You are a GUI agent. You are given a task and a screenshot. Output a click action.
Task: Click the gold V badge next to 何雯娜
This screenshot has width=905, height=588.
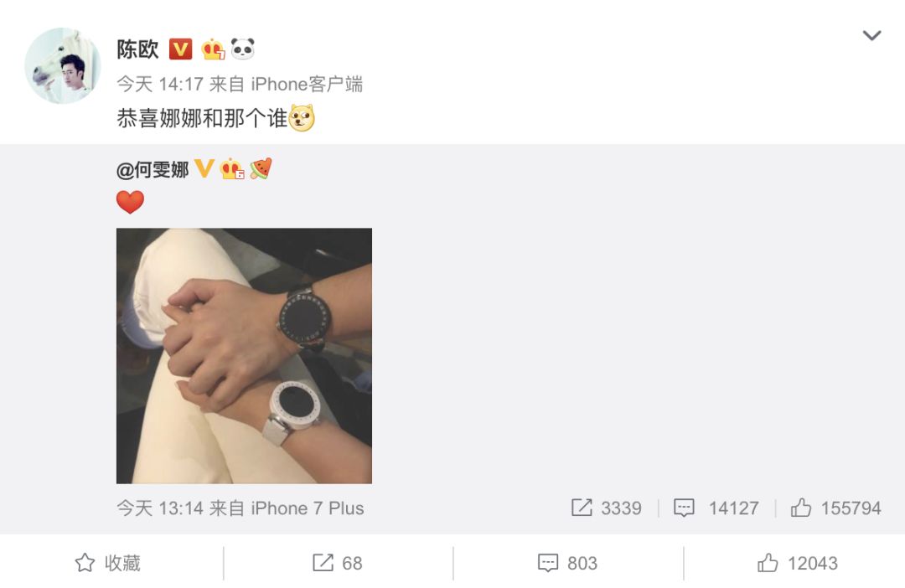(x=204, y=168)
